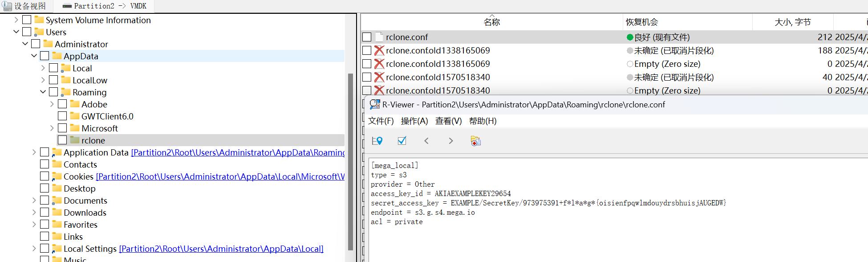Image resolution: width=868 pixels, height=262 pixels.
Task: Select GWTClient6.0 folder in tree
Action: (107, 116)
